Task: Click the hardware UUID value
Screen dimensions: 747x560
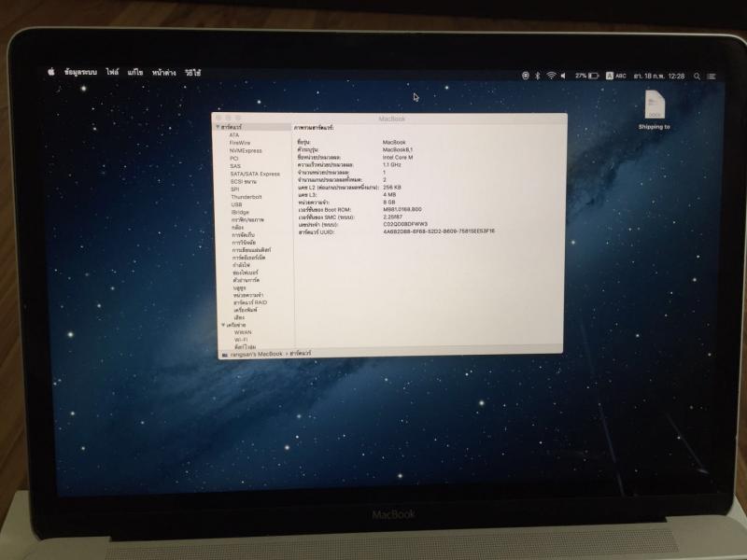Action: click(439, 231)
